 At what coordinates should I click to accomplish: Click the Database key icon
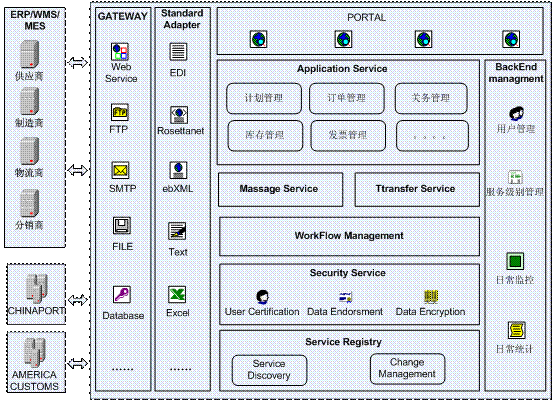pos(122,294)
